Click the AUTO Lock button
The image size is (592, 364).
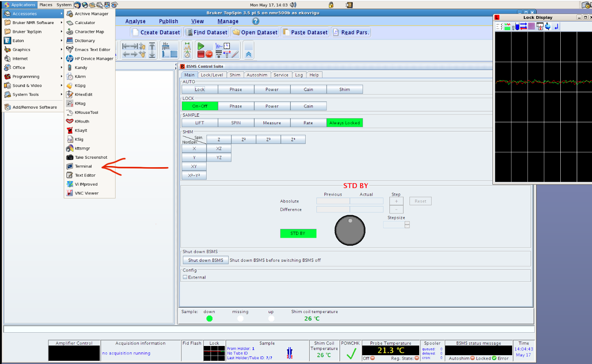tap(200, 89)
